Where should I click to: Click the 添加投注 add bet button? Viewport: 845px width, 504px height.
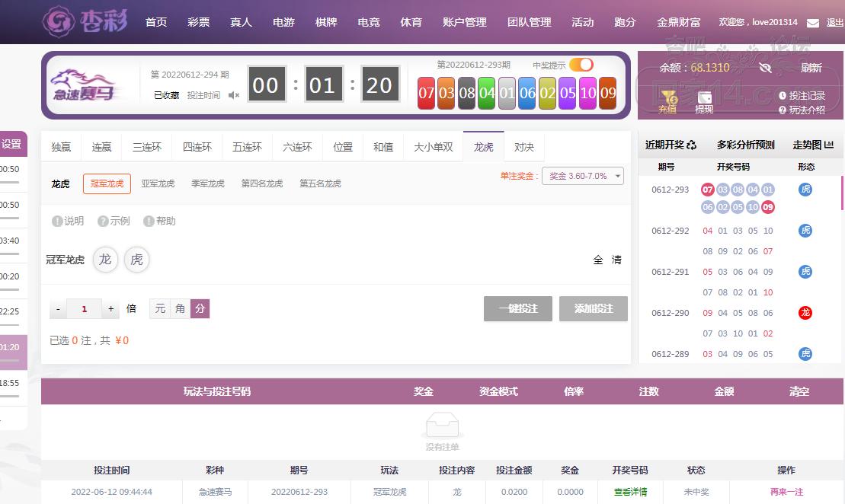point(594,308)
